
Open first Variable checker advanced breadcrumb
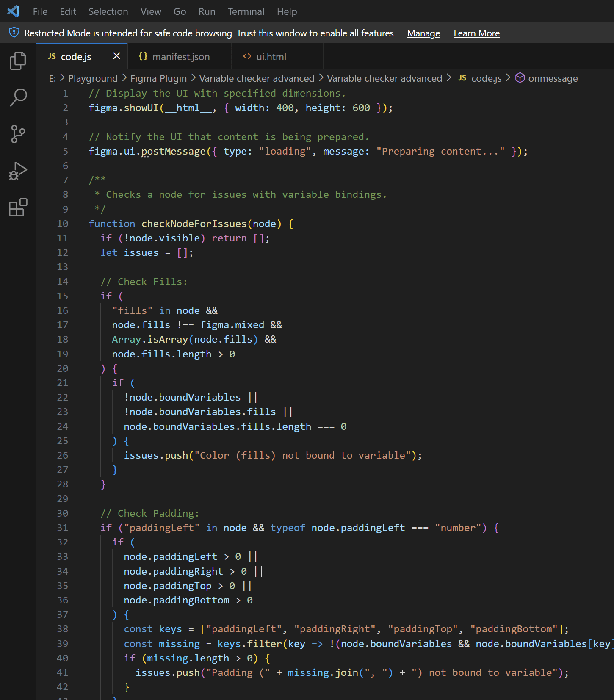point(257,78)
